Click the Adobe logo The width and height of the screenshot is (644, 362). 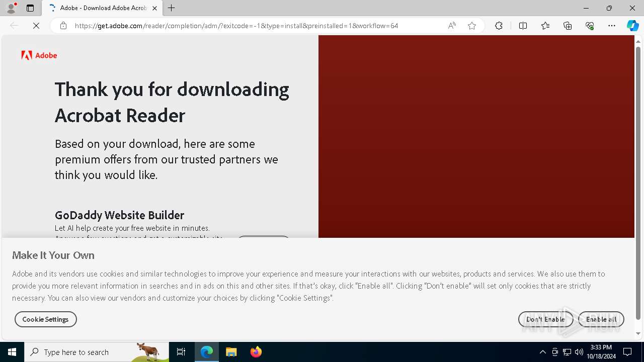pos(39,55)
